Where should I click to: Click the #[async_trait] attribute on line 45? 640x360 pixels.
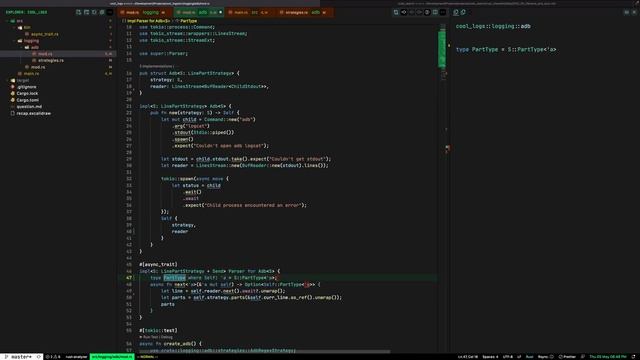coord(158,264)
